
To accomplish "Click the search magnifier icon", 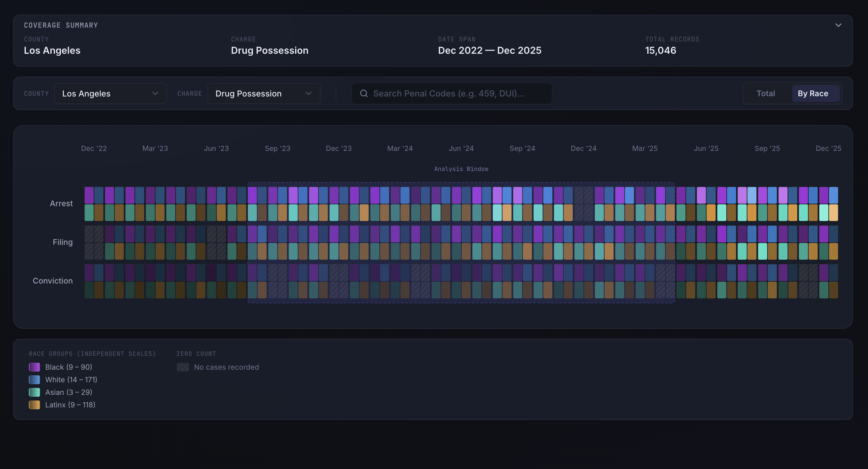I will [x=364, y=93].
